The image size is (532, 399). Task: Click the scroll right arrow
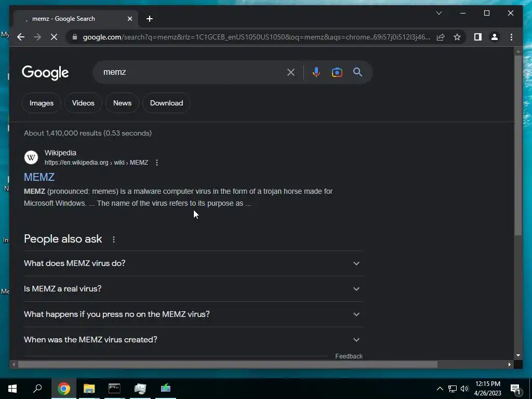tap(509, 365)
